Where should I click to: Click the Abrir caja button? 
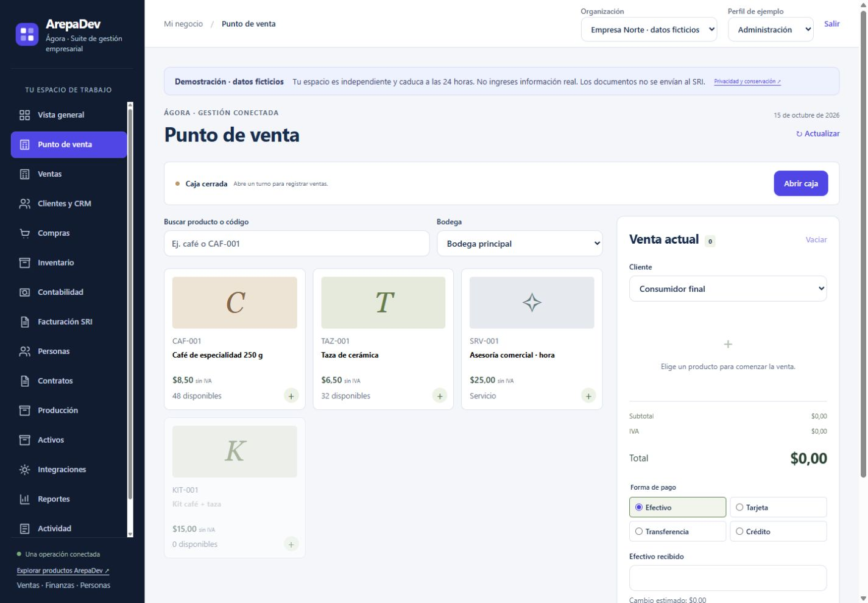(801, 183)
